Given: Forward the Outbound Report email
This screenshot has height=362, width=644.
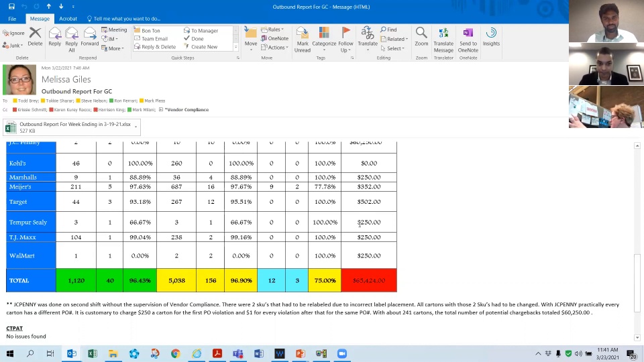Looking at the screenshot, I should tap(89, 37).
